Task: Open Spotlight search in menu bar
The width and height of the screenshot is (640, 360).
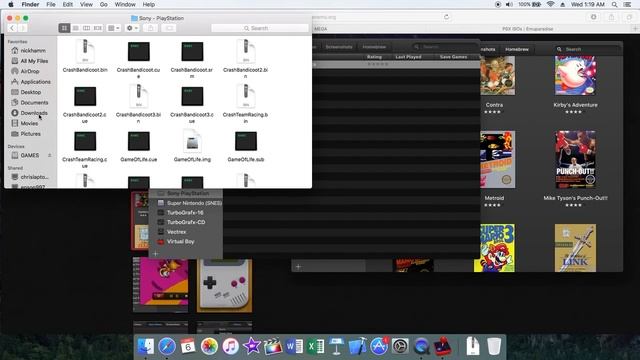Action: pyautogui.click(x=614, y=4)
